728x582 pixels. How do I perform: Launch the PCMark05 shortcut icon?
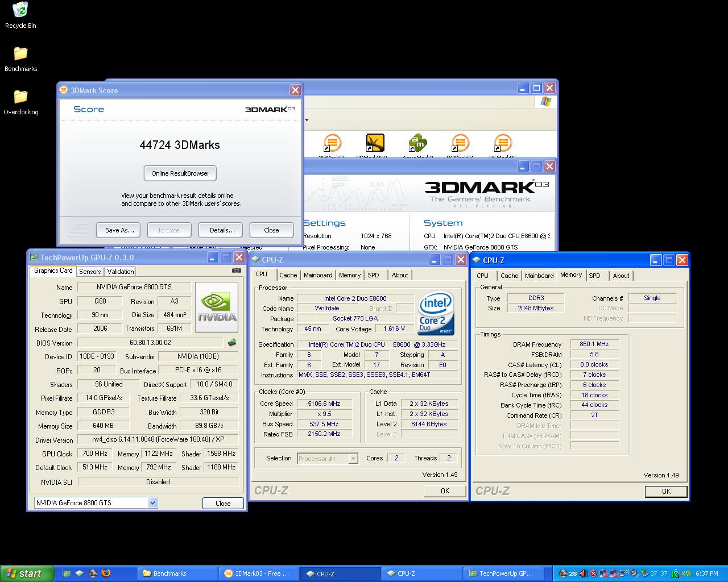point(503,143)
